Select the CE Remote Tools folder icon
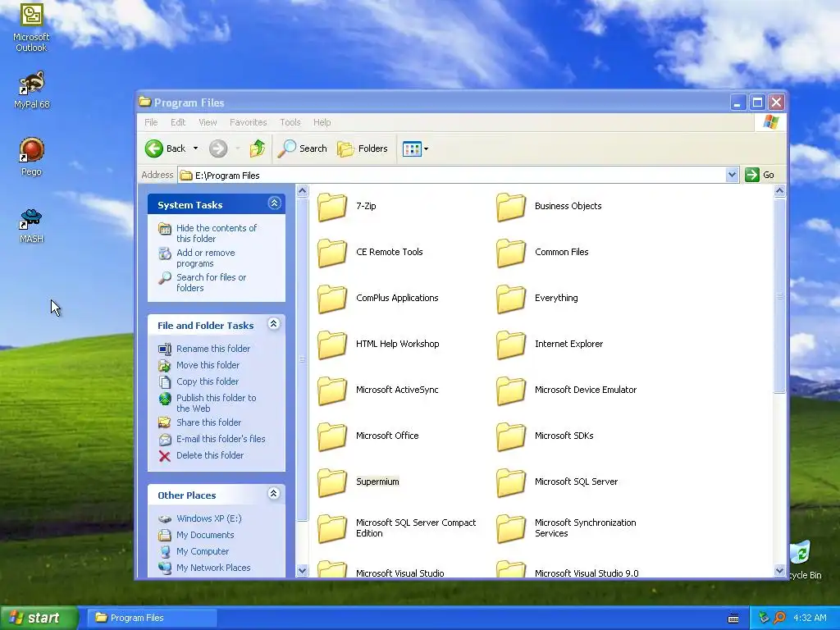 pyautogui.click(x=331, y=253)
